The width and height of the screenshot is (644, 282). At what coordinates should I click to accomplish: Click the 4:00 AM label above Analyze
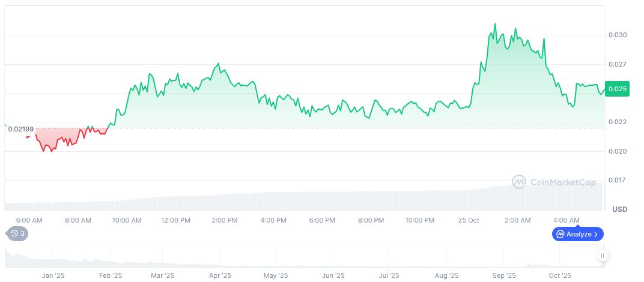(567, 220)
